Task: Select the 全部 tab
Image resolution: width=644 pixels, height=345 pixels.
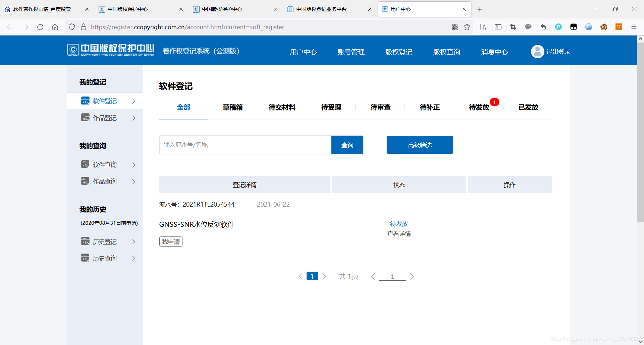Action: click(184, 107)
